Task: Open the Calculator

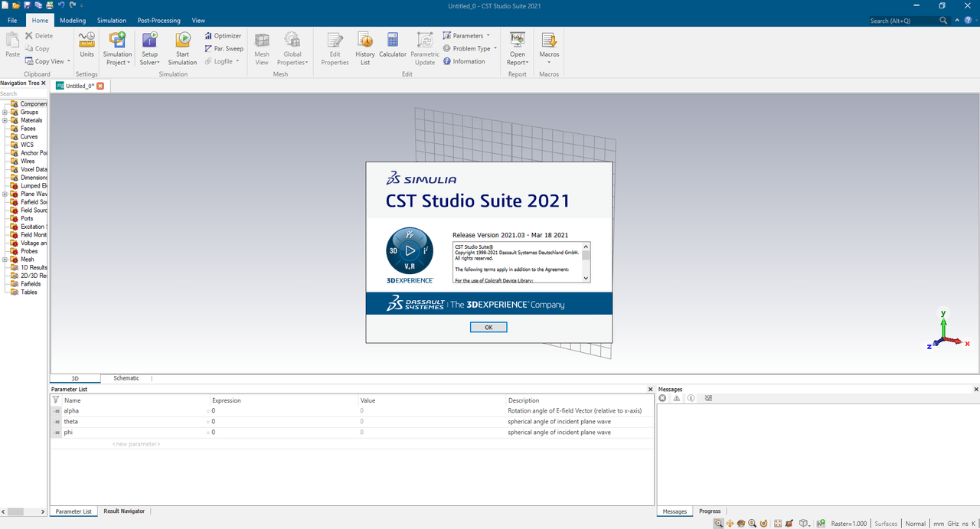Action: [393, 44]
